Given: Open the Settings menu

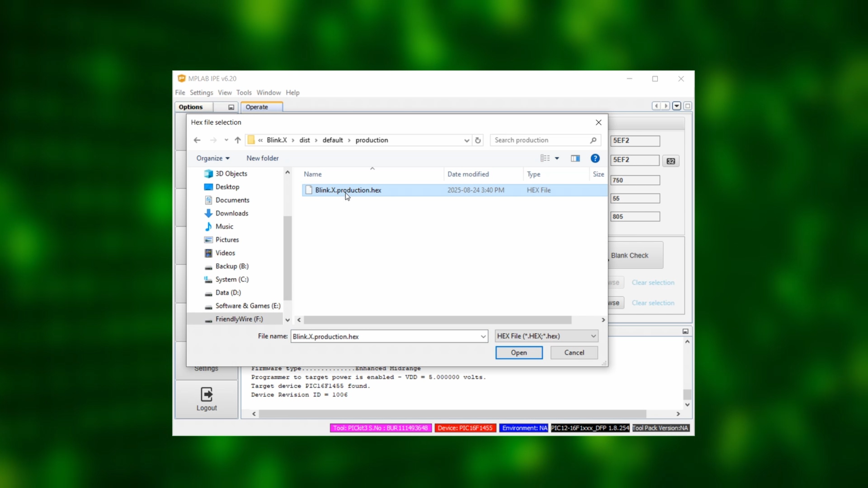Looking at the screenshot, I should pyautogui.click(x=201, y=93).
